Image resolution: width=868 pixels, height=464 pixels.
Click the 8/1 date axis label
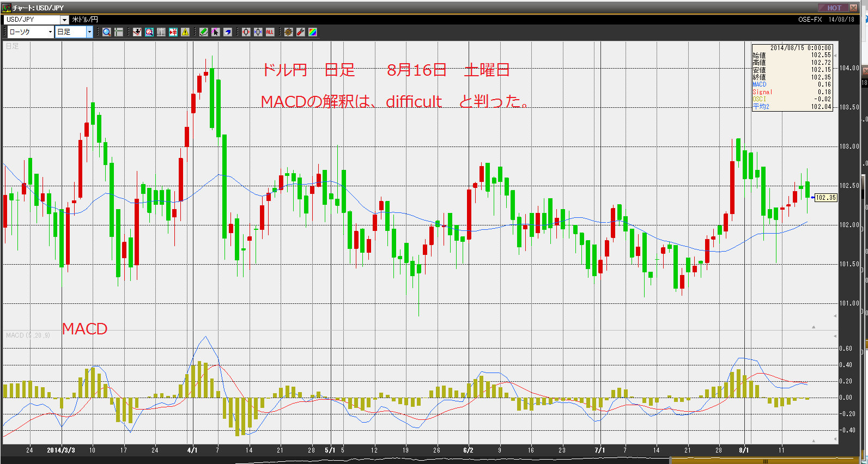coord(744,450)
